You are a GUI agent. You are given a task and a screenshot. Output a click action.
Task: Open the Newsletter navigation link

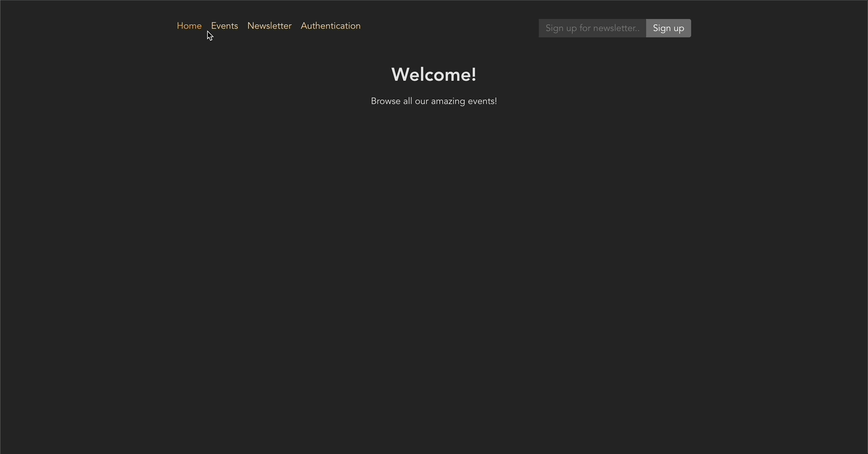pyautogui.click(x=269, y=26)
